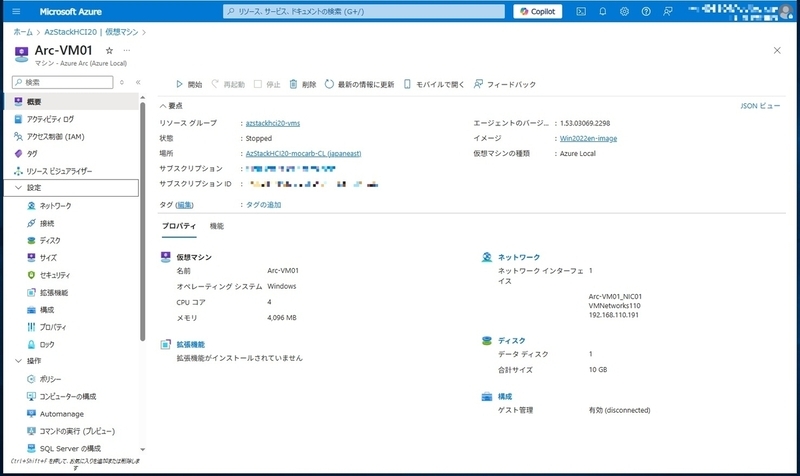800x476 pixels.
Task: Click the Copilot button
Action: 537,11
